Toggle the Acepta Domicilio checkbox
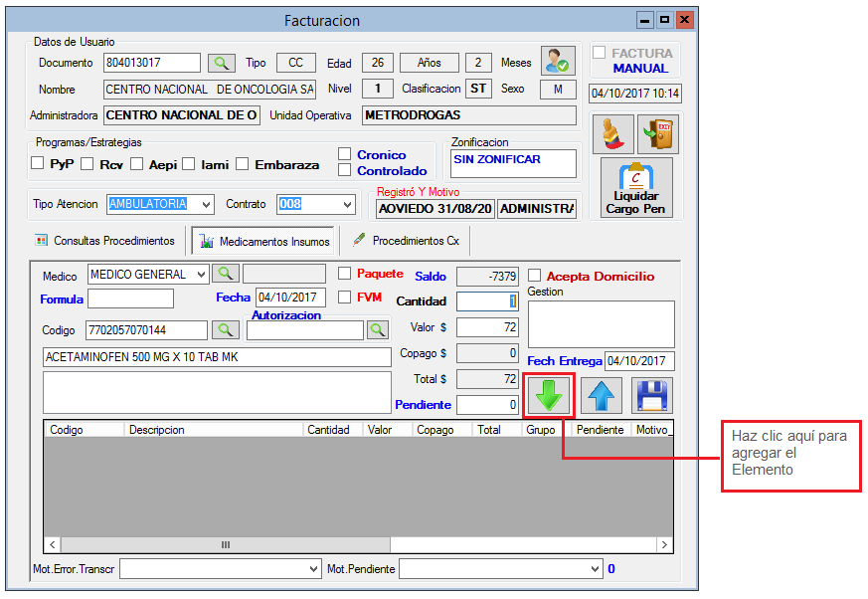868x599 pixels. click(x=535, y=276)
